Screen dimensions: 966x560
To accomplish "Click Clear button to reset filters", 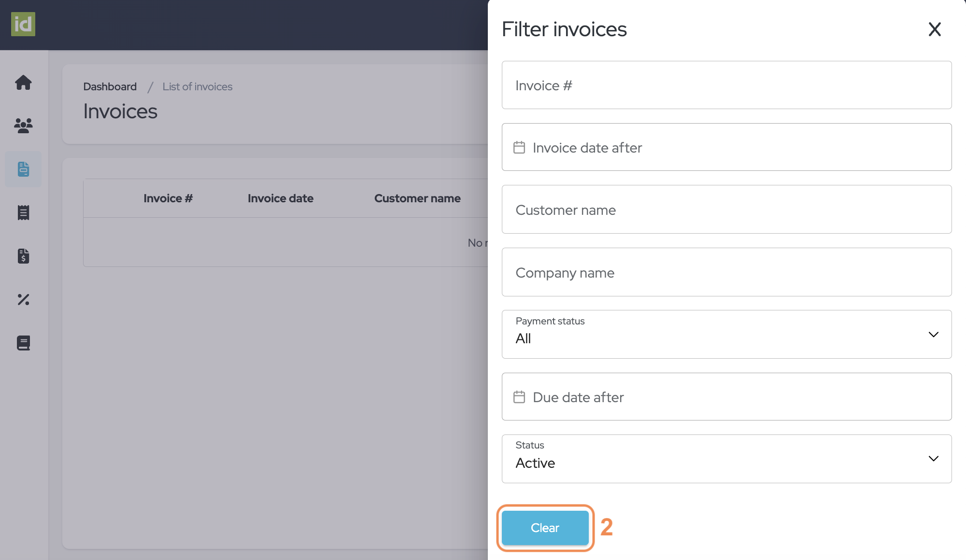I will tap(545, 527).
